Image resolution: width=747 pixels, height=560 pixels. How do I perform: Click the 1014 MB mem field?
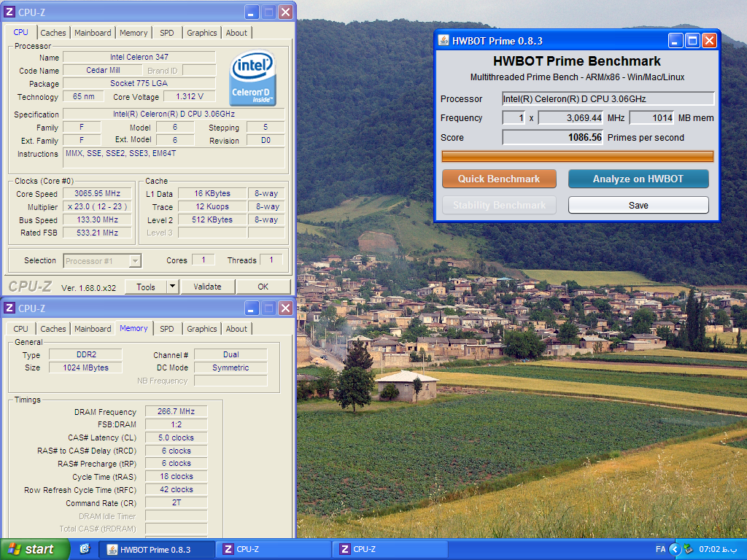click(651, 117)
